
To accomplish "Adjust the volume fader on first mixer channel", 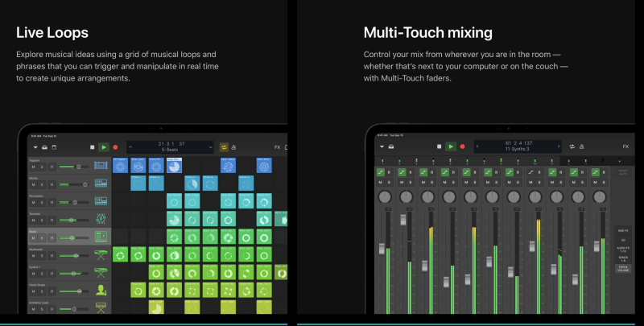I will click(x=382, y=249).
